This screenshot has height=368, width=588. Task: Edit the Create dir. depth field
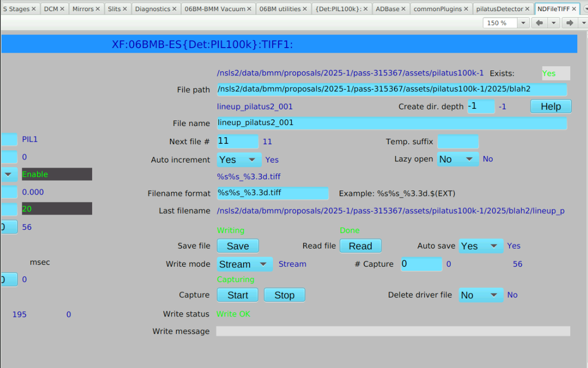click(x=481, y=106)
